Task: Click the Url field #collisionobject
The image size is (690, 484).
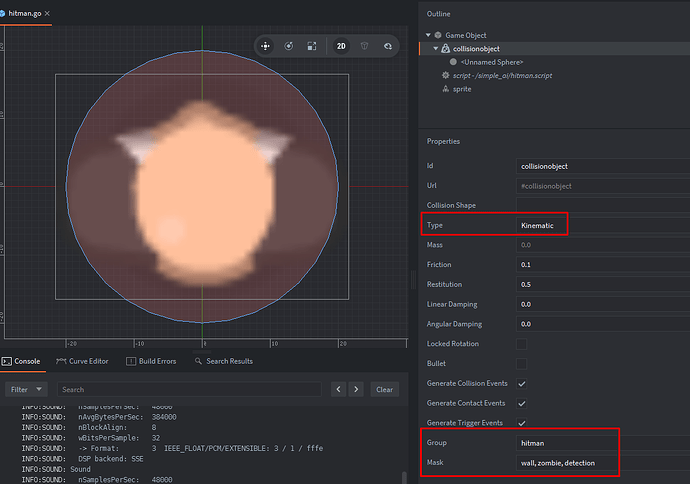Action: coord(603,186)
